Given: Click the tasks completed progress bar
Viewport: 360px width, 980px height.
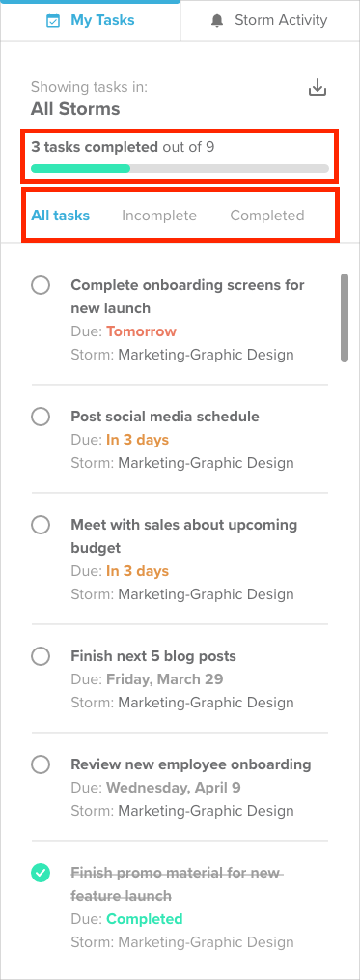Looking at the screenshot, I should pos(180,168).
